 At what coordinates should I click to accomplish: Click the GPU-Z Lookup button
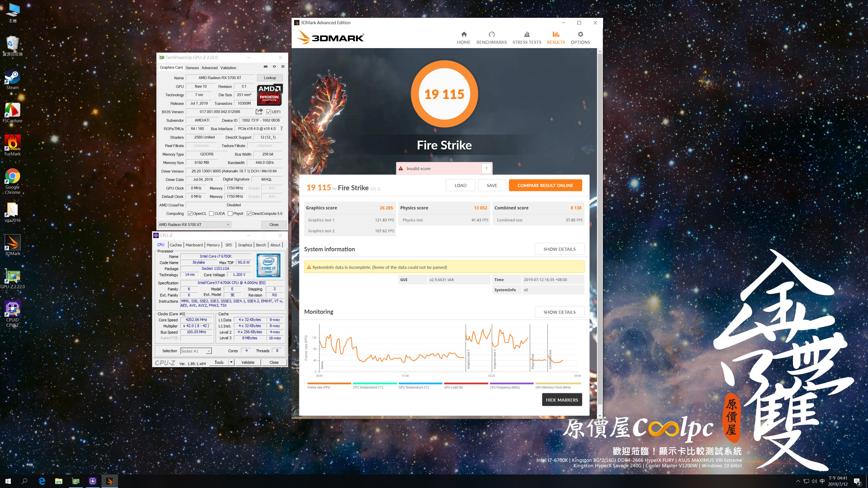(270, 78)
